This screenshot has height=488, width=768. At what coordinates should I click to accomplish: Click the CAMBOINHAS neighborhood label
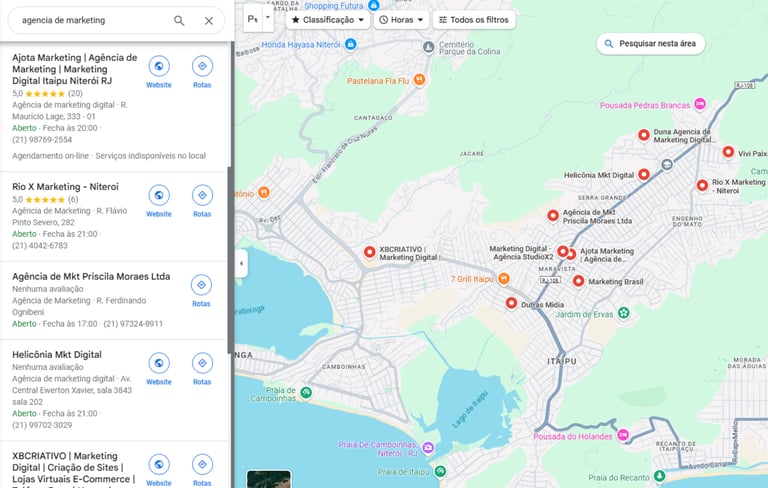click(x=344, y=366)
